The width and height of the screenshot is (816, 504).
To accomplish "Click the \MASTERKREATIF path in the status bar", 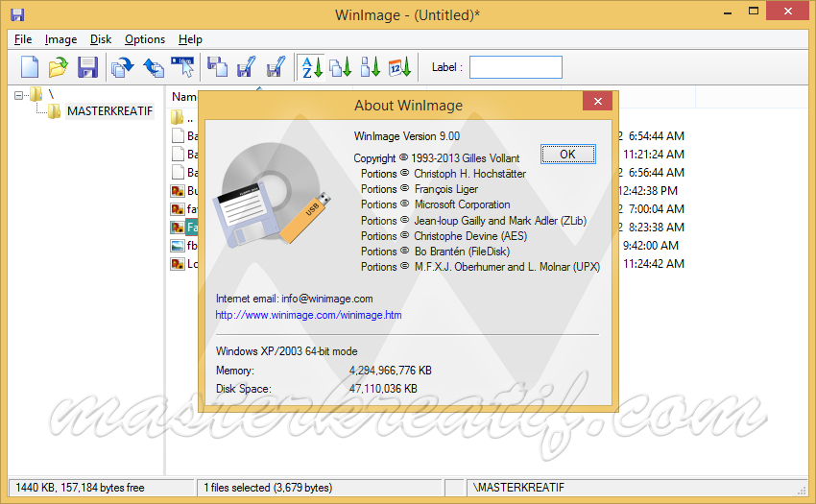I will pos(518,488).
